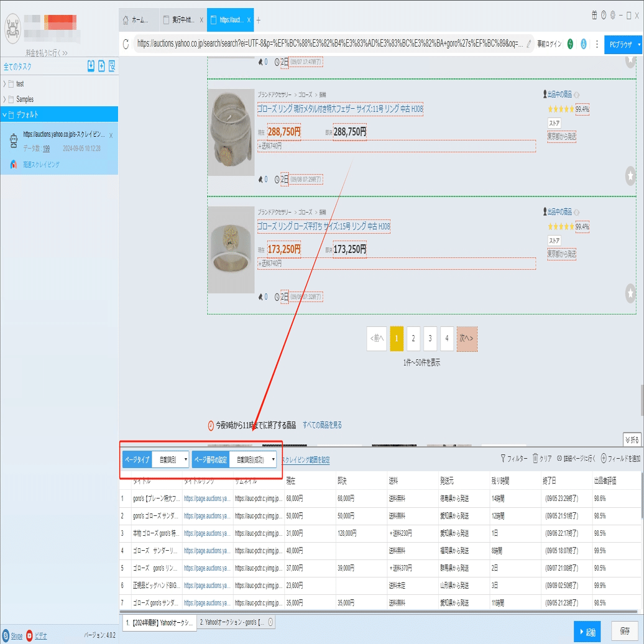Go to pagination page 4
Screen dimensions: 644x644
click(447, 338)
